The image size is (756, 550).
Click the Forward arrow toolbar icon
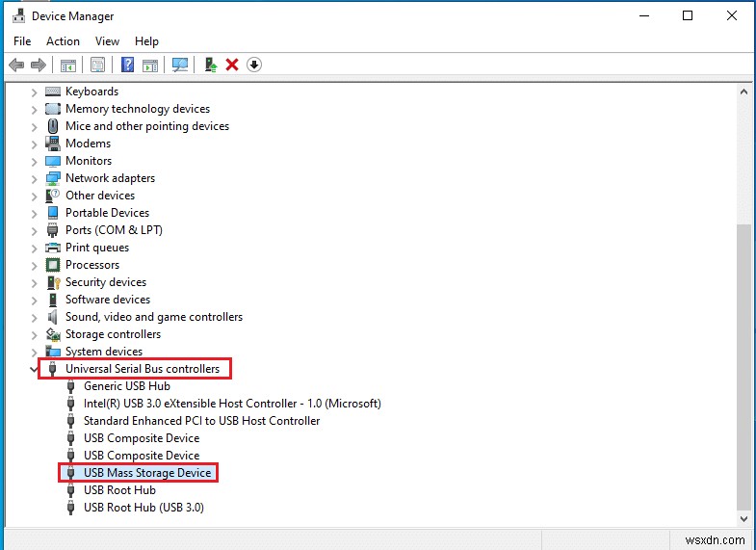39,65
